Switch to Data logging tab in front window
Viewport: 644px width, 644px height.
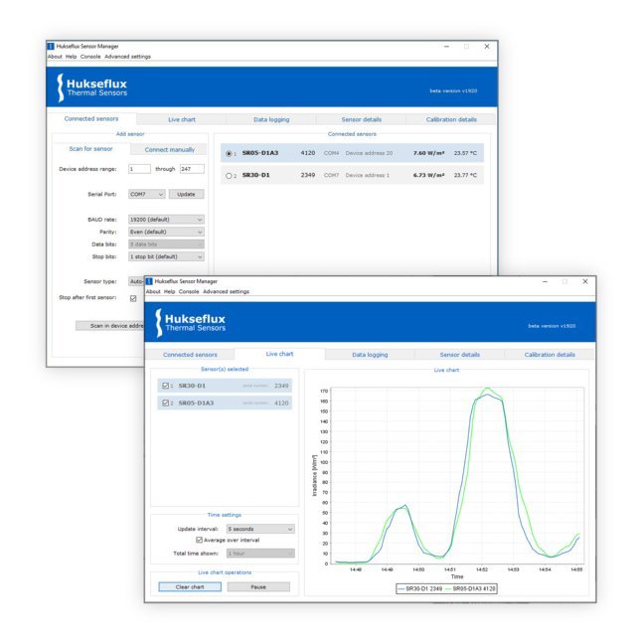[x=370, y=354]
